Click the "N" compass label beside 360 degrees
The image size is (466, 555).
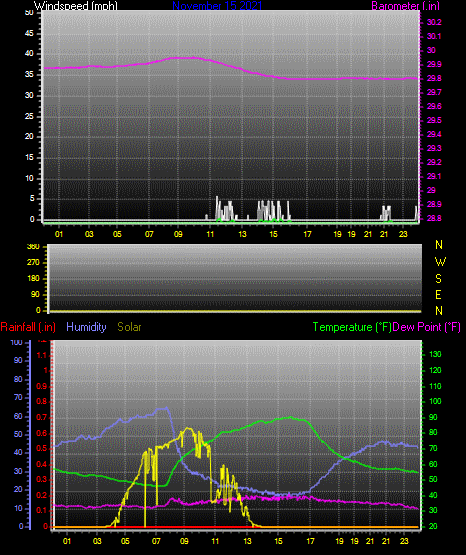point(439,245)
